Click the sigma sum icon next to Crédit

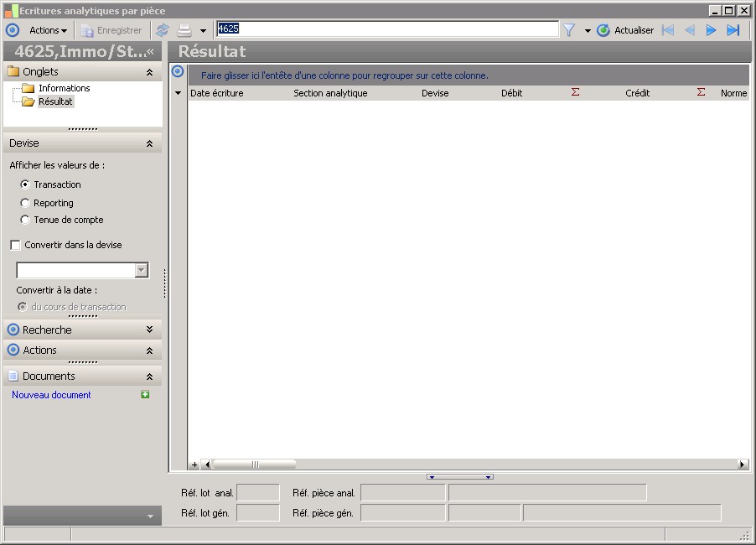click(x=701, y=92)
